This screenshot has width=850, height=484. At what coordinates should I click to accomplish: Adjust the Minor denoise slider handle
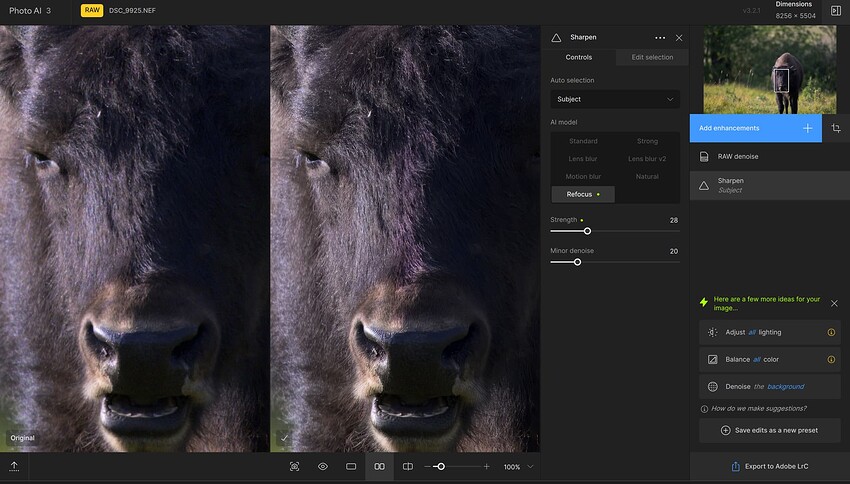(577, 262)
